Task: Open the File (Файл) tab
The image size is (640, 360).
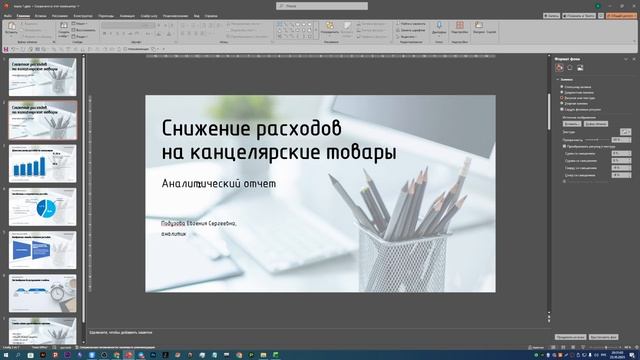Action: (8, 16)
